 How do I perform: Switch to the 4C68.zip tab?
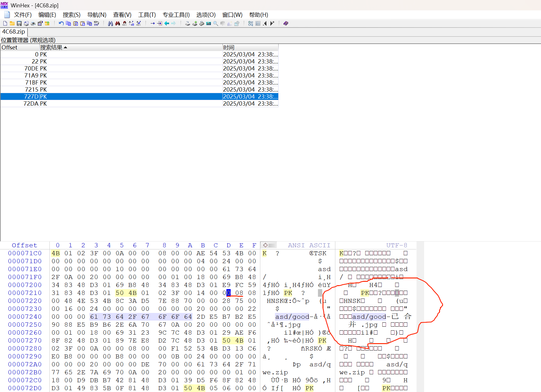pos(14,32)
